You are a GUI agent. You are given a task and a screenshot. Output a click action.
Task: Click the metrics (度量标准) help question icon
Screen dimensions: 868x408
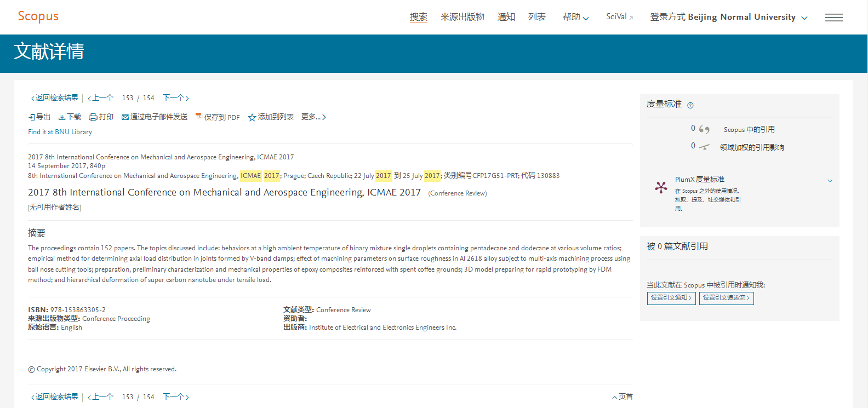(690, 105)
